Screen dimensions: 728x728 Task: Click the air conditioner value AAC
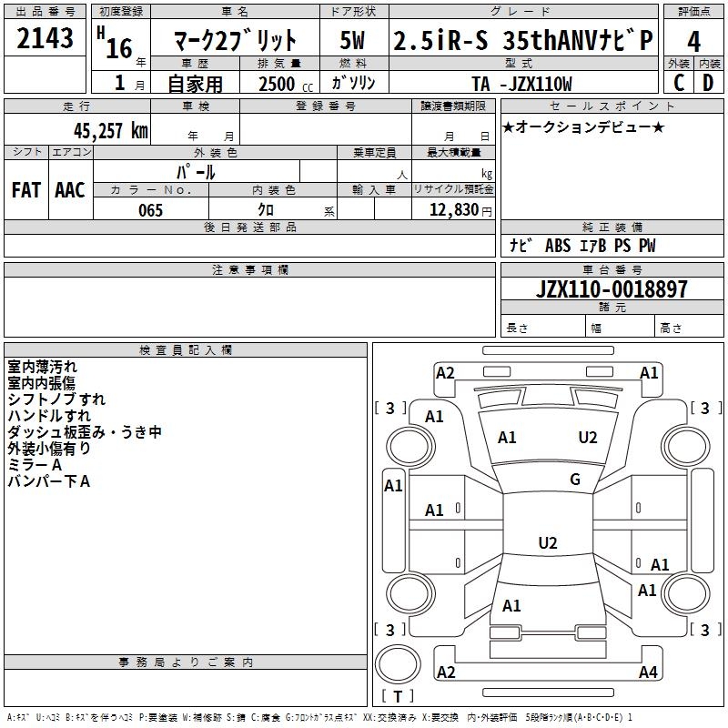click(70, 190)
